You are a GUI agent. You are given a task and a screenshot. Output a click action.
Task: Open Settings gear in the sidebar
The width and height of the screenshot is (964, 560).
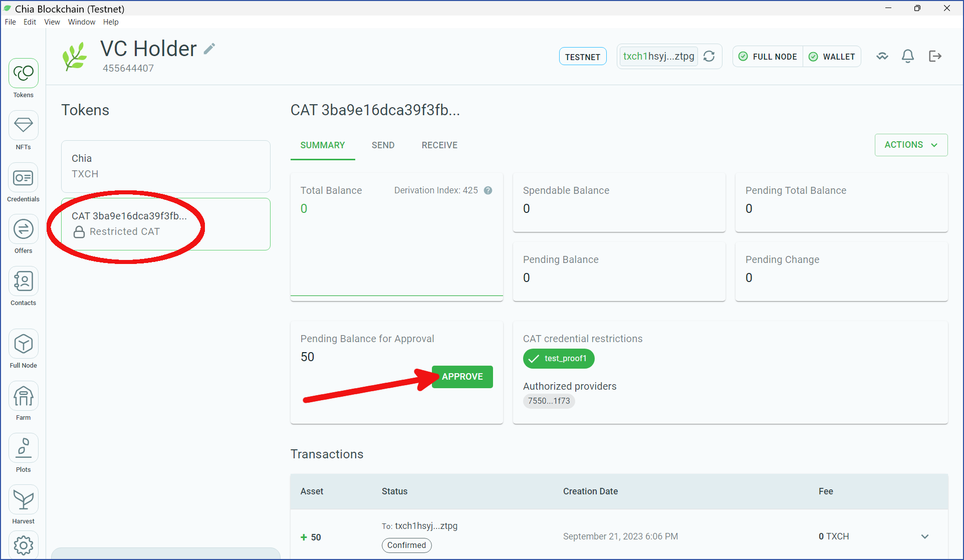click(x=24, y=545)
